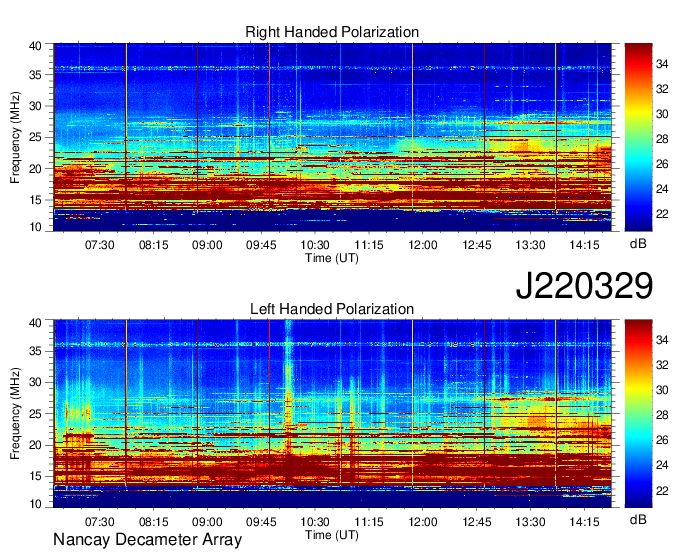Image resolution: width=680 pixels, height=552 pixels.
Task: Click the 30 dB tick on Right Handed color bar
Action: click(x=662, y=114)
